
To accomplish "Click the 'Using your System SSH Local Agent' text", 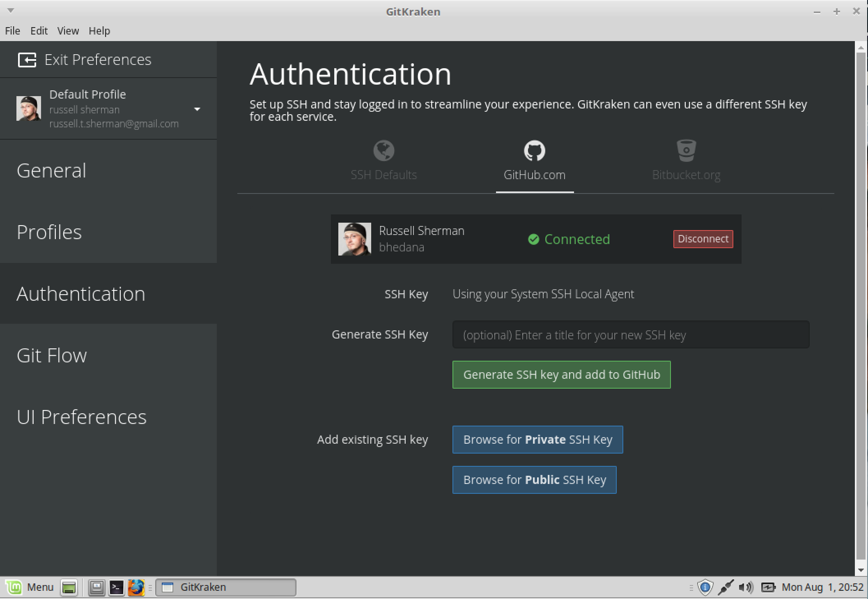I will pyautogui.click(x=543, y=294).
